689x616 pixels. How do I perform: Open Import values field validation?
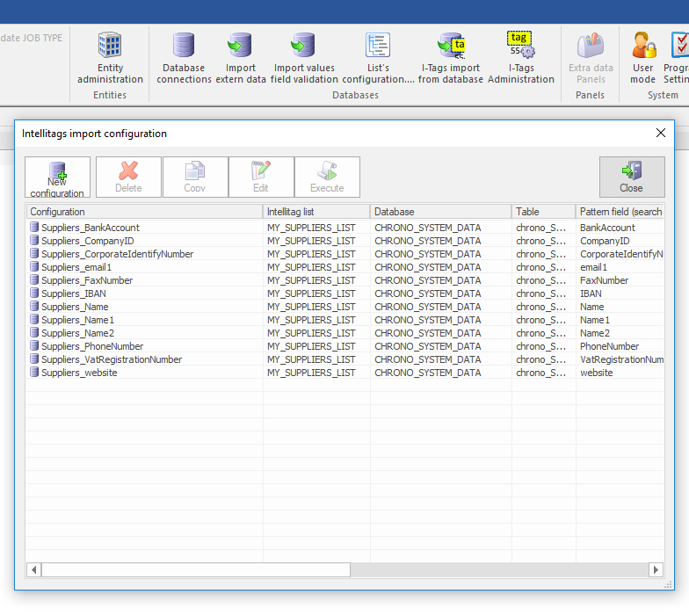click(x=305, y=58)
